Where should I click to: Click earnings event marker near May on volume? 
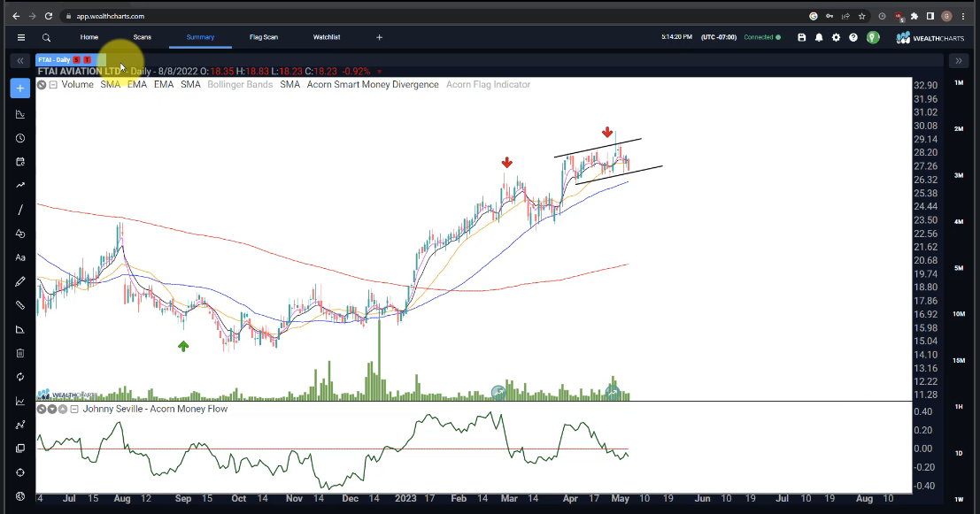613,392
